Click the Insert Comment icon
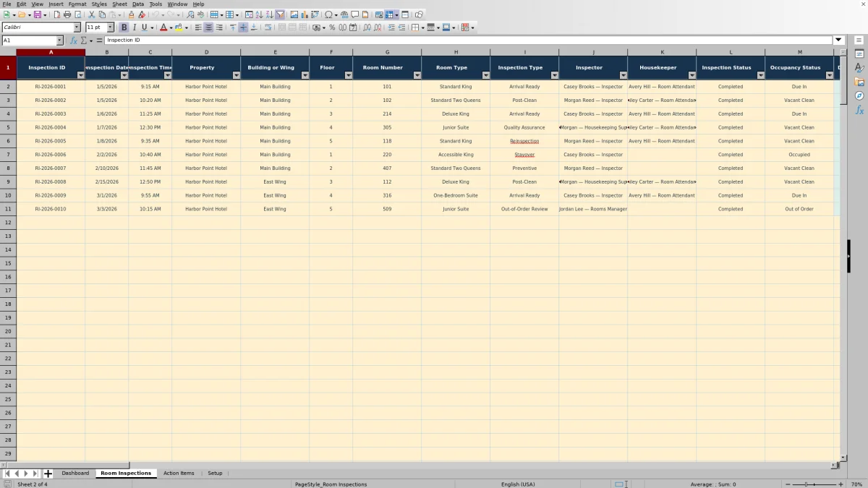 pos(355,14)
